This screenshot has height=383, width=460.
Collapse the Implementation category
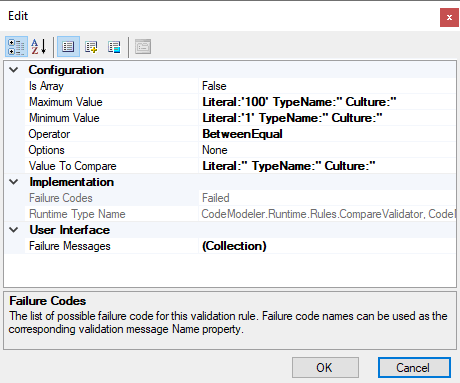14,182
